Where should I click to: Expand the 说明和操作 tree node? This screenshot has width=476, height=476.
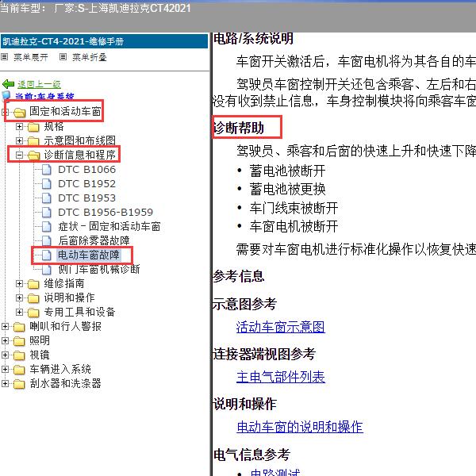click(x=19, y=297)
